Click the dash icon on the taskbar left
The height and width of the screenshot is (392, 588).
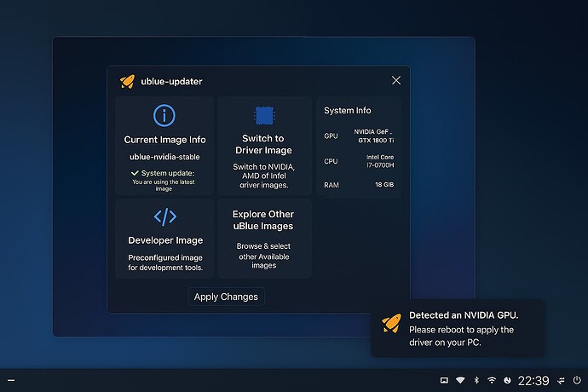pos(11,380)
